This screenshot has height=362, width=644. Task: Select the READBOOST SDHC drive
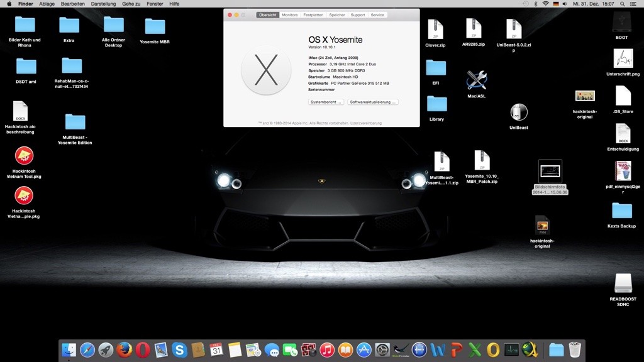tap(623, 284)
